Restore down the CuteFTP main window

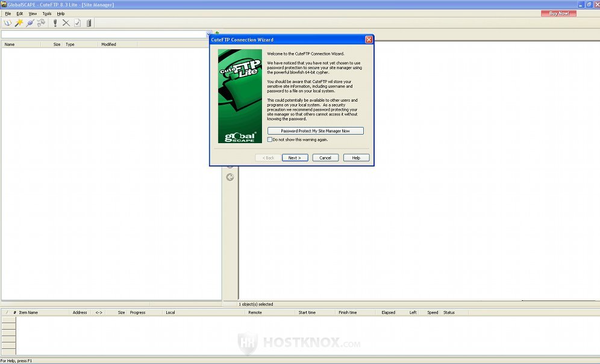589,5
